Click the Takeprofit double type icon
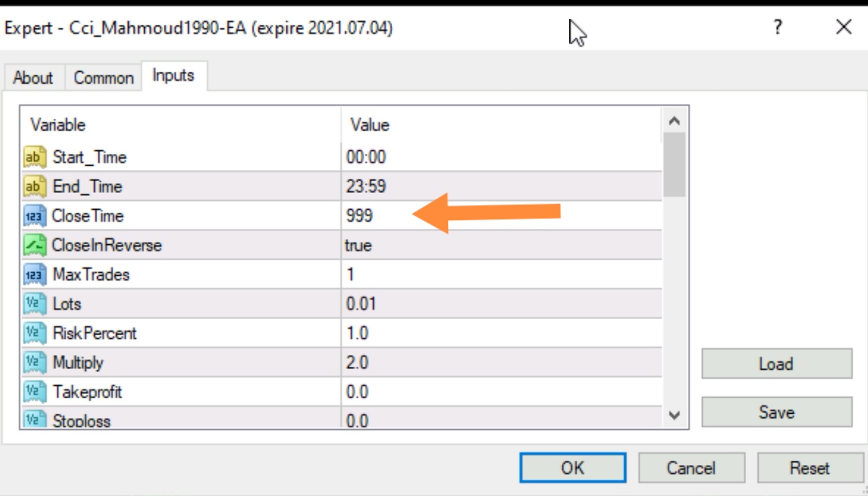Screen dimensions: 868x496 (35, 392)
